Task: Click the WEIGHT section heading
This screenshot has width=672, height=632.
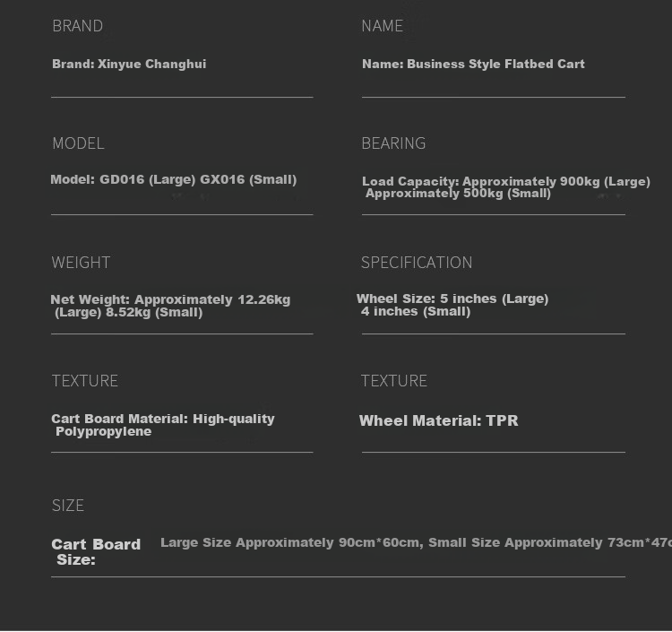Action: pos(81,263)
